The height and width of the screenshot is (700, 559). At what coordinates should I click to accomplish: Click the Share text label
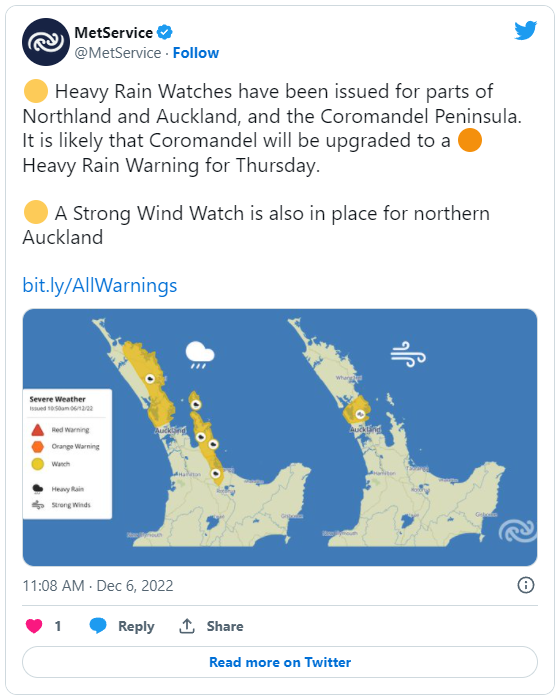(x=225, y=626)
